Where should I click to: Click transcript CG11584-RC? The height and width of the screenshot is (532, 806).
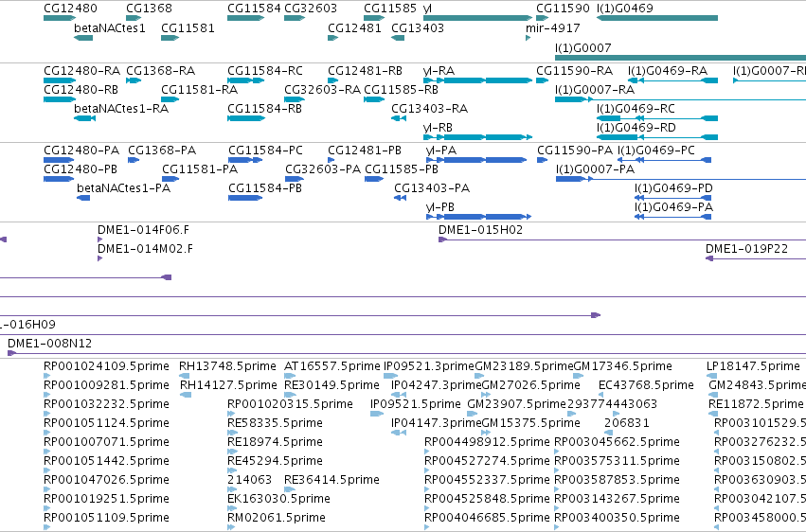click(x=245, y=80)
